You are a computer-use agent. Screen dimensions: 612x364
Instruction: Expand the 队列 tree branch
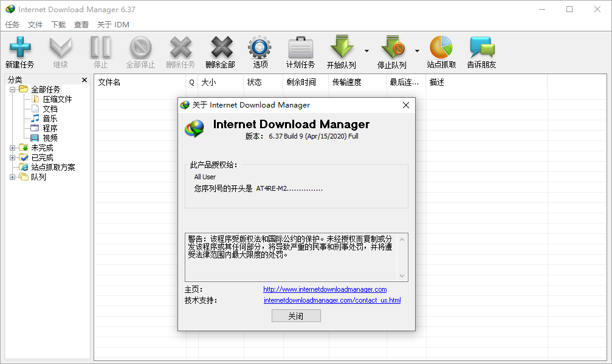pyautogui.click(x=13, y=176)
